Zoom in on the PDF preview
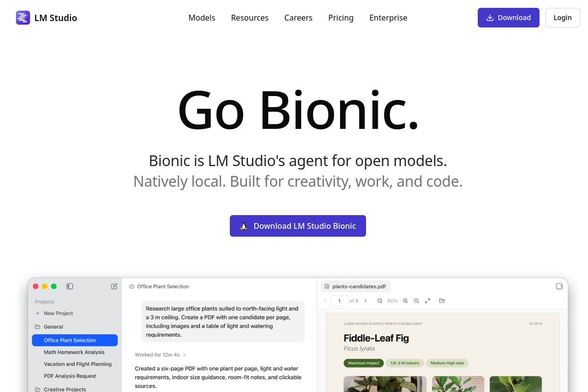Viewport: 588px width, 392px height. [x=405, y=301]
